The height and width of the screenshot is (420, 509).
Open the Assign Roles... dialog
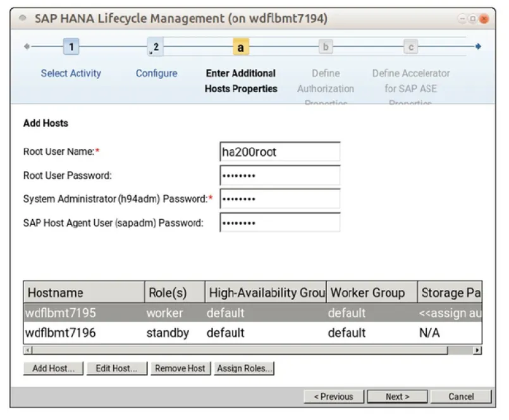244,368
